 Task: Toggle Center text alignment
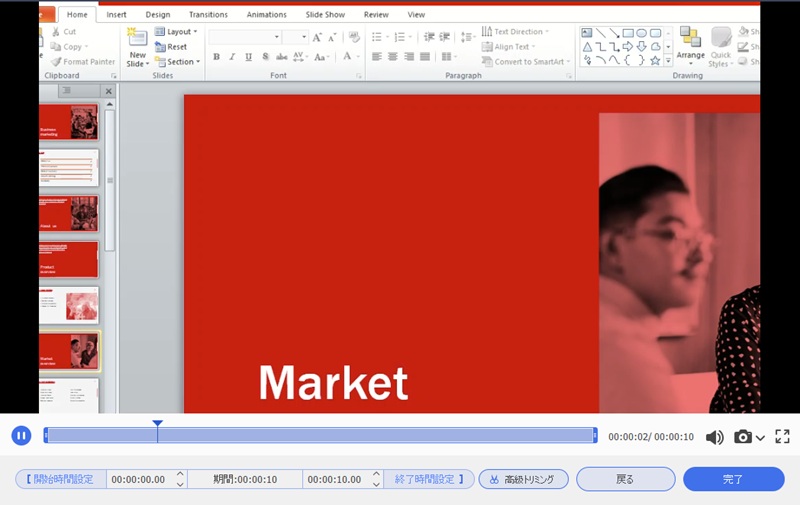392,57
